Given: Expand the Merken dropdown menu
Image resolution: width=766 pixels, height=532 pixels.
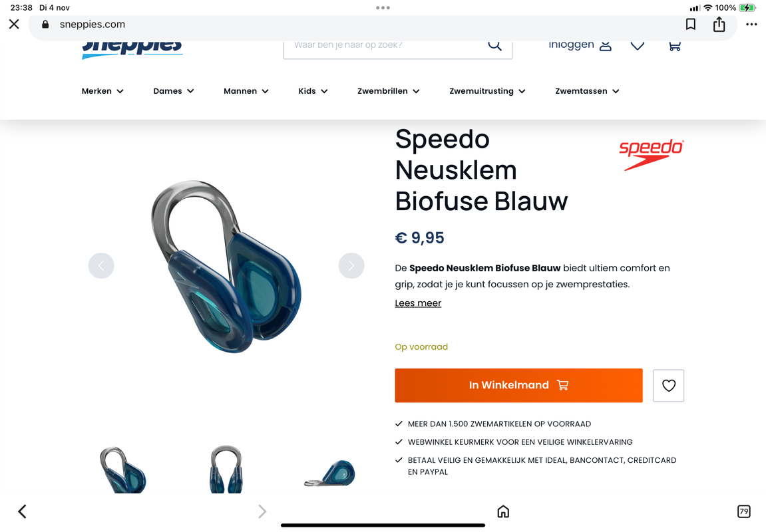Looking at the screenshot, I should pyautogui.click(x=102, y=91).
